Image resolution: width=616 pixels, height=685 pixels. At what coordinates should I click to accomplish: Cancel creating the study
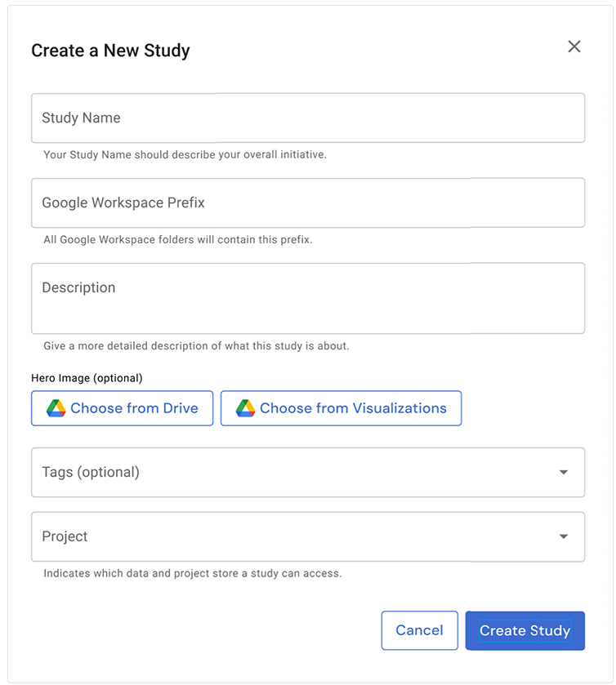419,630
